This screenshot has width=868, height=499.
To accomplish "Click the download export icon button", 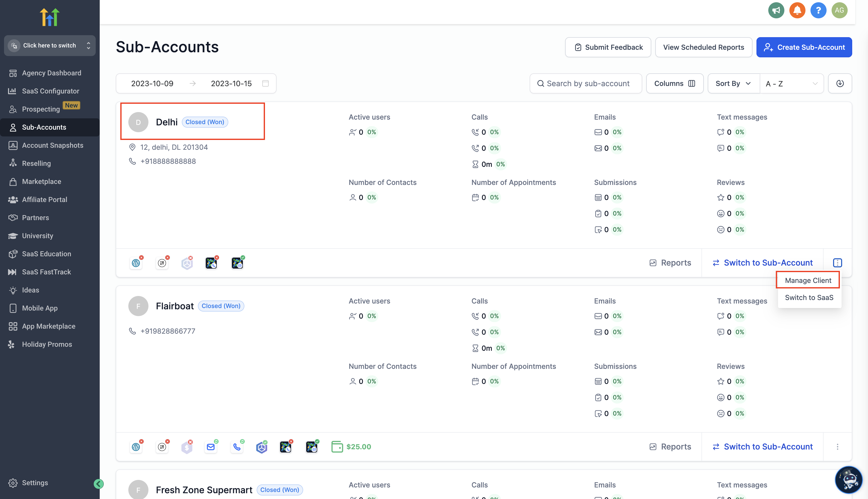I will click(x=840, y=83).
